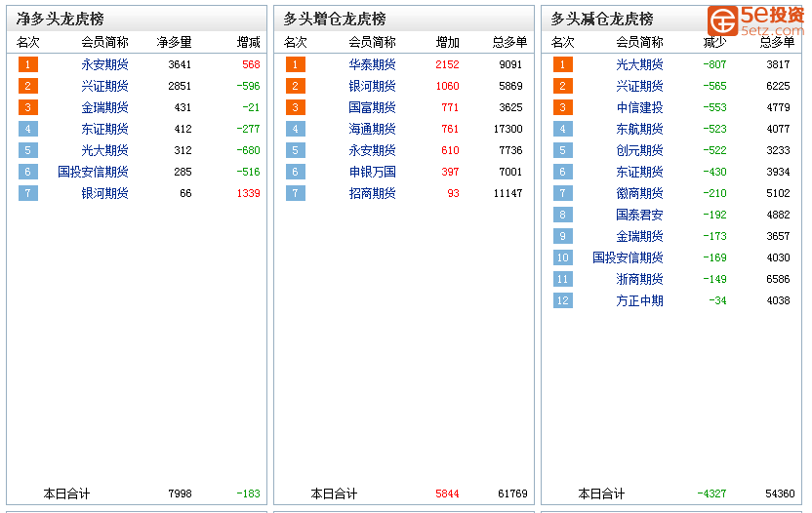Open 金瑞期货 link in 净多头龙虎榜

coord(104,107)
